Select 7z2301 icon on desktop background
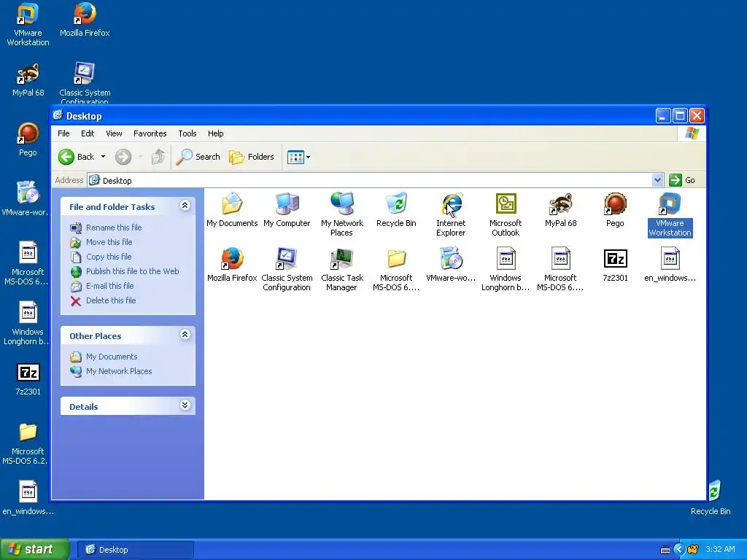The width and height of the screenshot is (747, 560). [x=28, y=378]
